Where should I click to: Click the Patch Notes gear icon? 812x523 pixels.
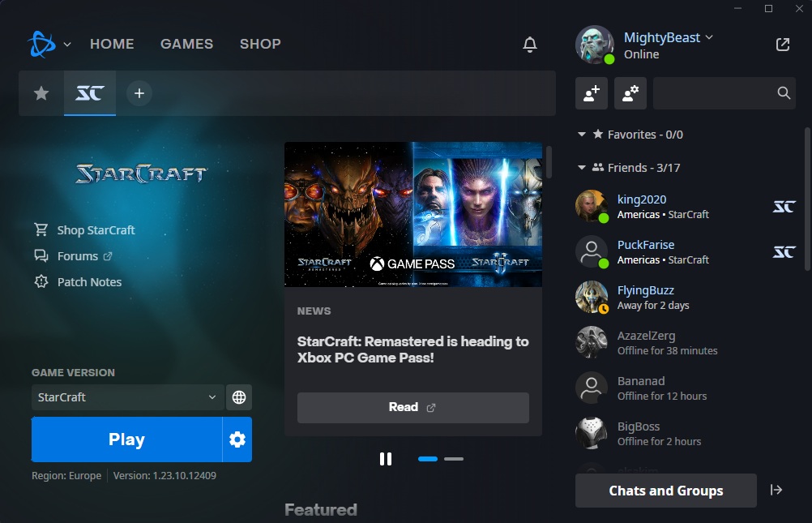click(41, 281)
